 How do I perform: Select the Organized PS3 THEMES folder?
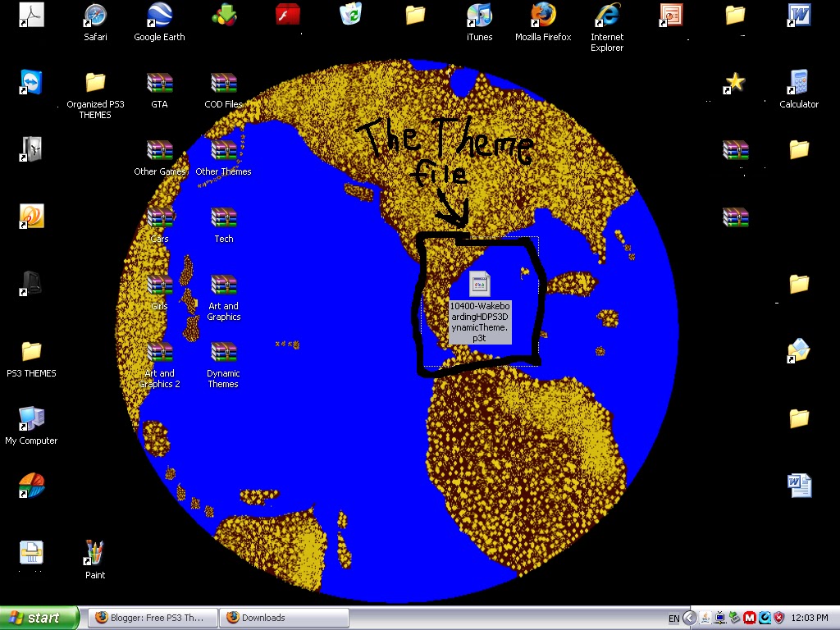click(95, 95)
